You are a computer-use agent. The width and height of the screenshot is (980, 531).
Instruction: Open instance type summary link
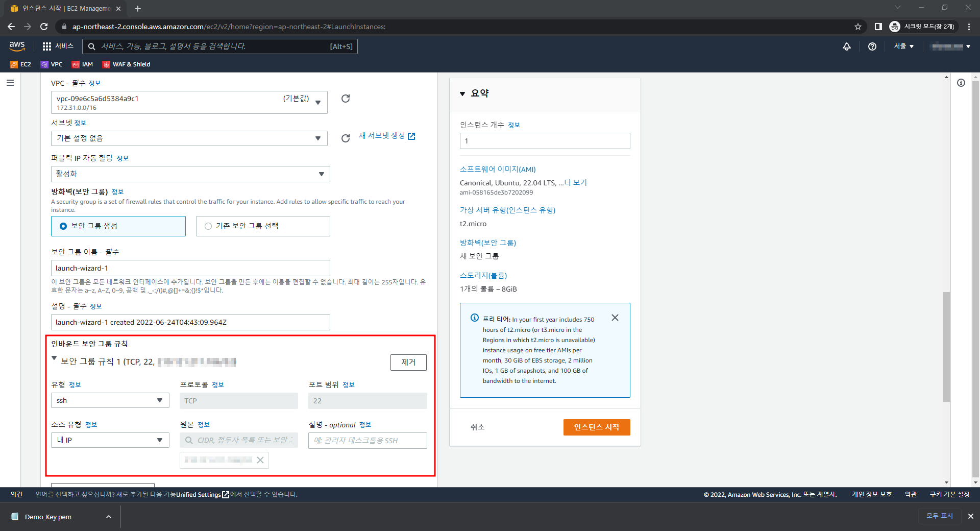[x=507, y=210]
